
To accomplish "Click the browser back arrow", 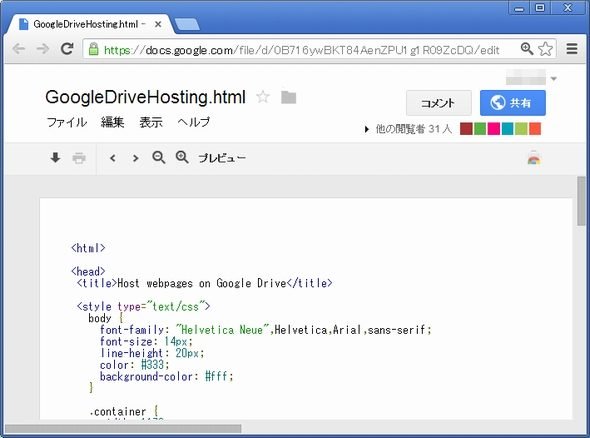I will [18, 49].
